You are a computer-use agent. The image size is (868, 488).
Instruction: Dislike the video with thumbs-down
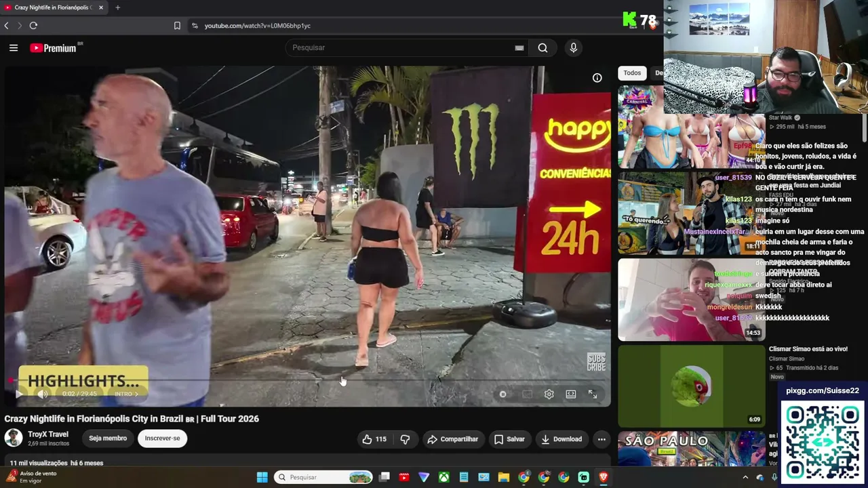pos(405,439)
